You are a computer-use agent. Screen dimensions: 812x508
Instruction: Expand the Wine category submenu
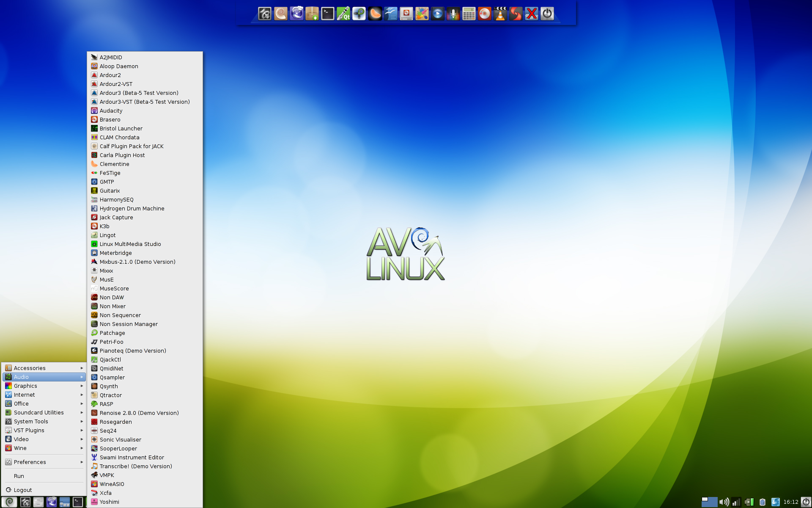point(43,448)
